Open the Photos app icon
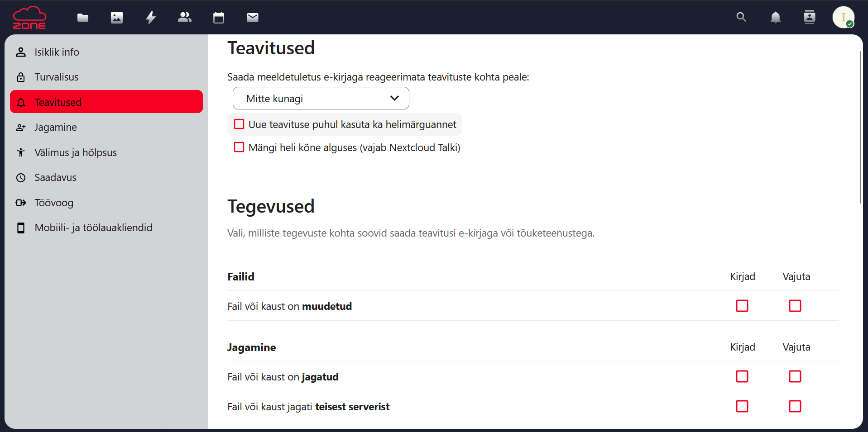Screen dimensions: 868x432 coord(117,18)
